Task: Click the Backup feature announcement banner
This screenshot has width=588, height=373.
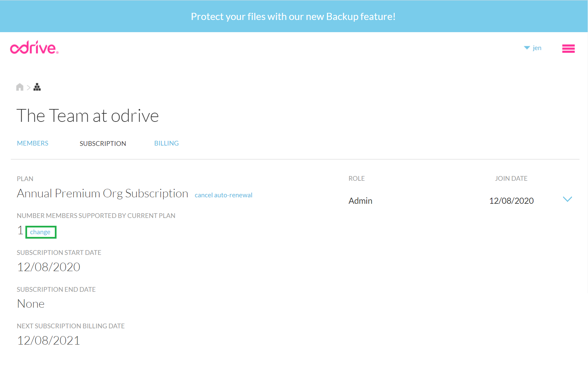Action: [293, 16]
